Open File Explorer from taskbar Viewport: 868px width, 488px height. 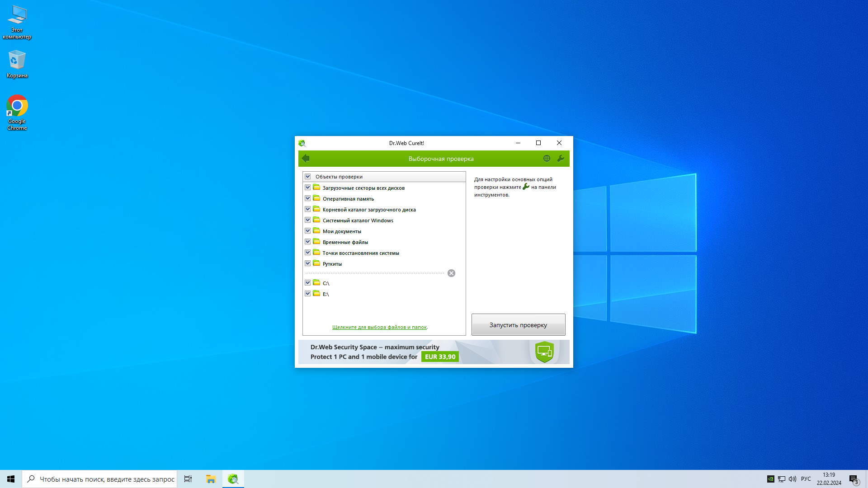(x=211, y=479)
